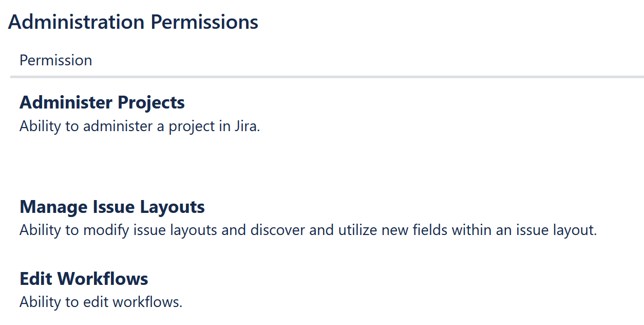Click 'Ability to edit workflows.' description

point(101,302)
